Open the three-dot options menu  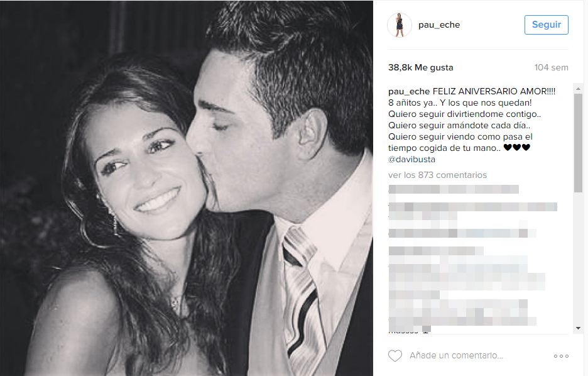[x=561, y=356]
